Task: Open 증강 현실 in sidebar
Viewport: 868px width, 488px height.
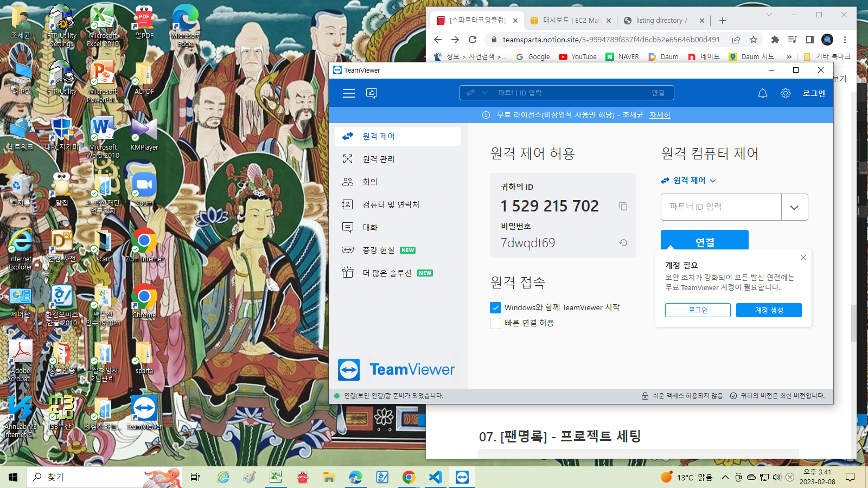Action: tap(398, 250)
